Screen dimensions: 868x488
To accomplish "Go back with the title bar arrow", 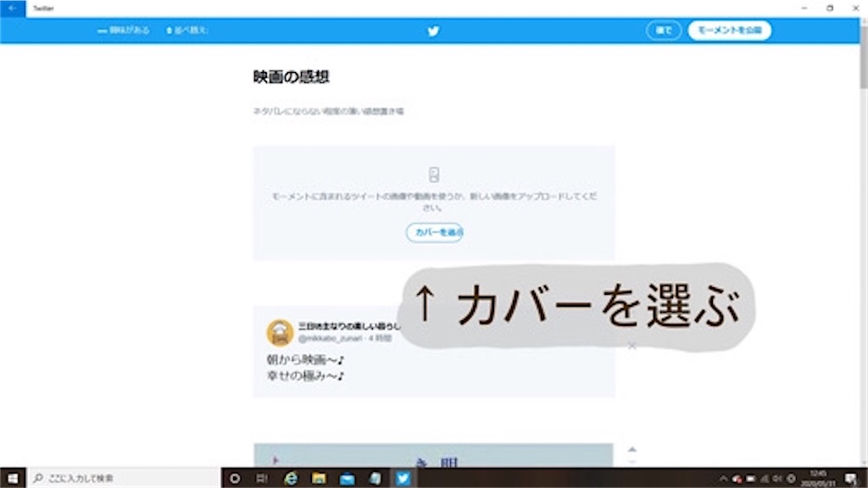I will [x=12, y=8].
